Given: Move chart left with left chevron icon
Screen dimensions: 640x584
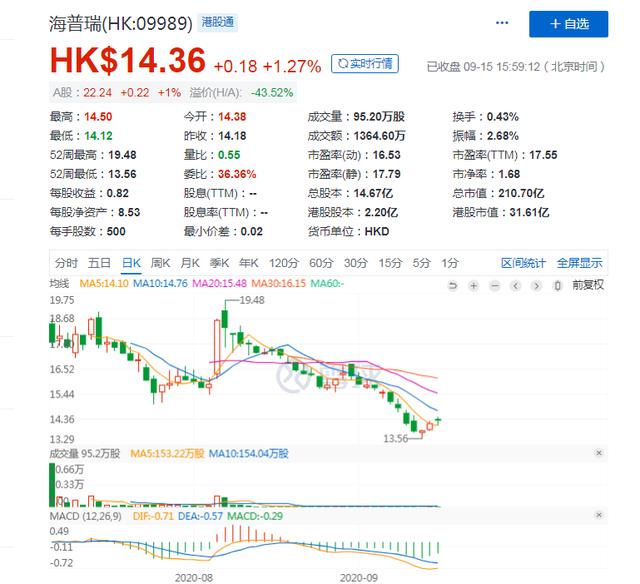Looking at the screenshot, I should pyautogui.click(x=516, y=286).
